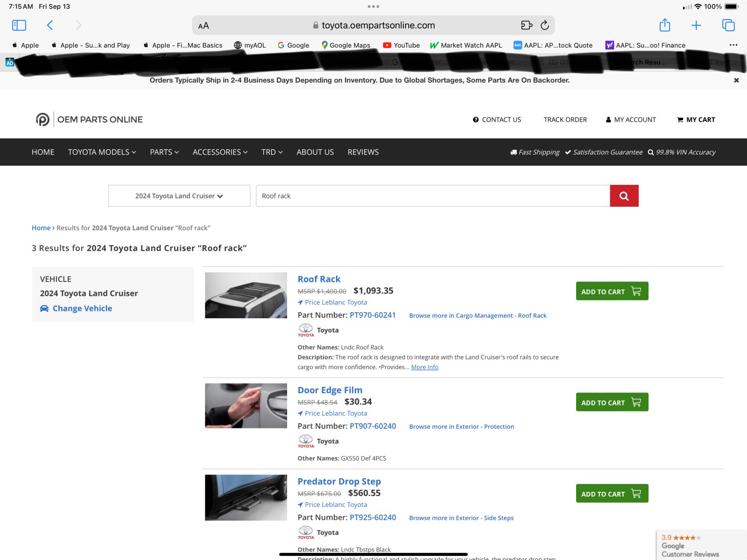Expand the TRD navigation dropdown

coord(272,152)
